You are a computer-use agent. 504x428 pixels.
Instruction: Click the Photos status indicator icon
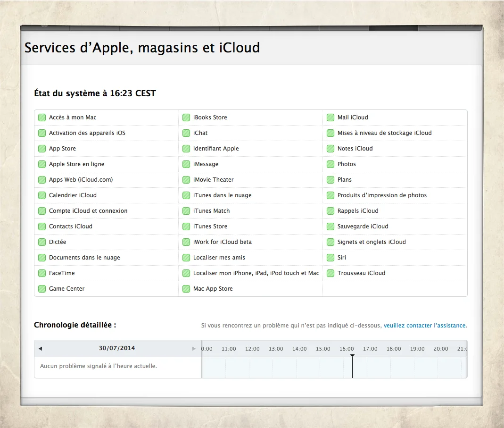coord(330,164)
